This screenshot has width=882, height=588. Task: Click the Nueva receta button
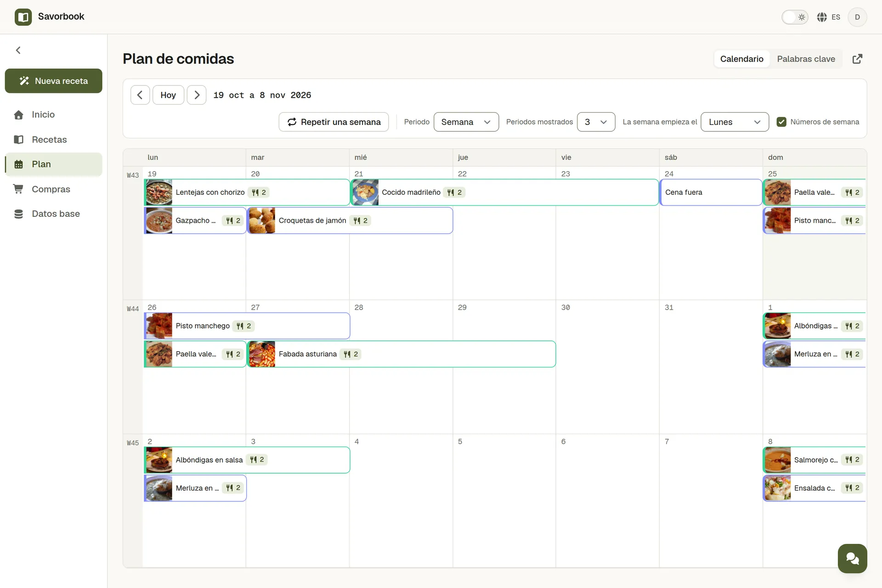point(53,81)
